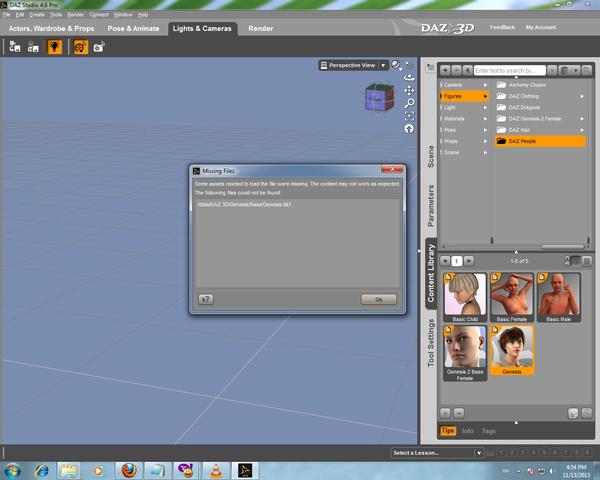Viewport: 600px width, 480px height.
Task: Open the draw style sphere icon
Action: pos(396,65)
